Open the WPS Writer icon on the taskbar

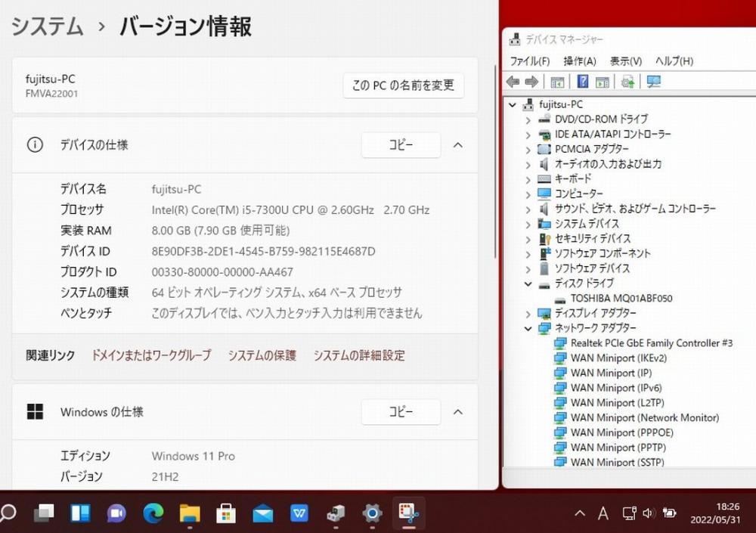[299, 513]
